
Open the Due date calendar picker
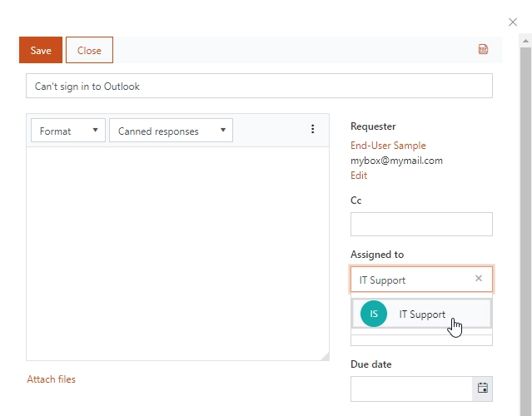coord(483,388)
